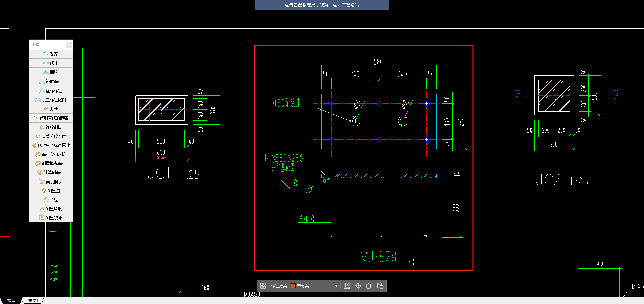This screenshot has width=644, height=304.
Task: Click the 齐平基础面 note text
Action: click(x=283, y=167)
